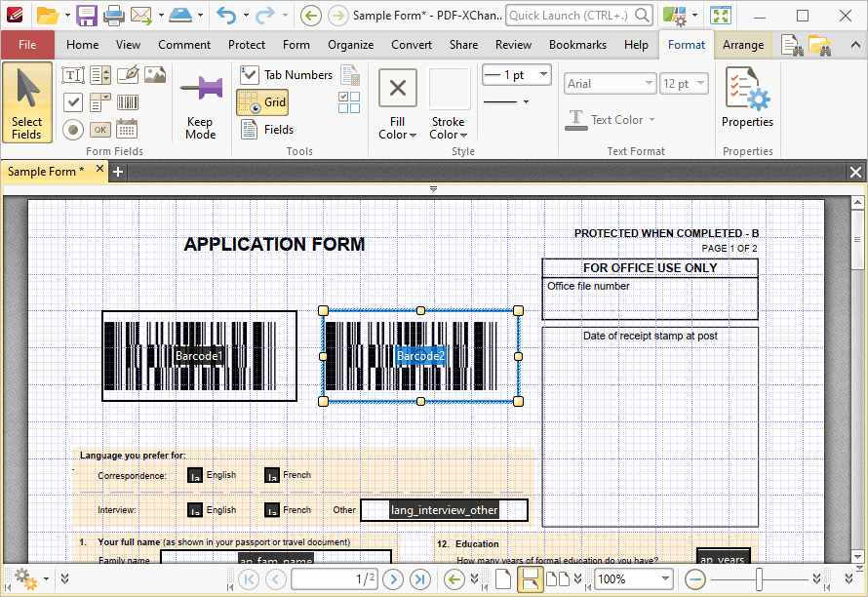Toggle the Interview French checkbox
This screenshot has width=868, height=597.
272,510
